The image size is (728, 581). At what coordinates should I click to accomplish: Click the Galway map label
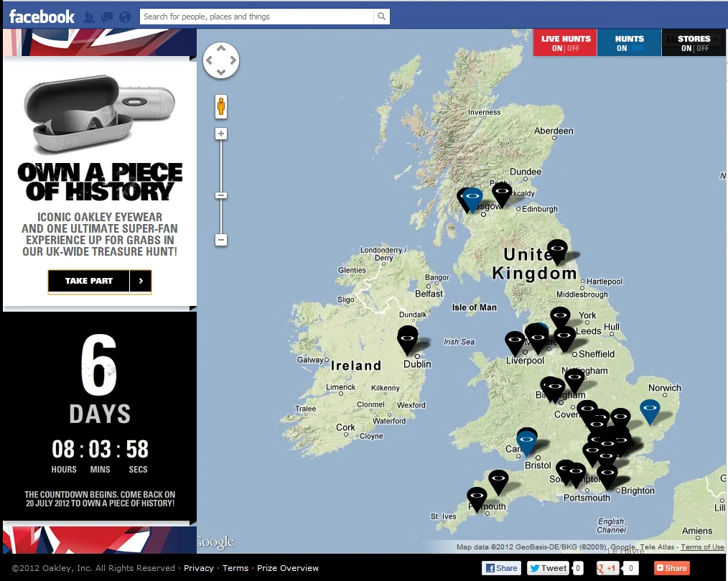310,360
